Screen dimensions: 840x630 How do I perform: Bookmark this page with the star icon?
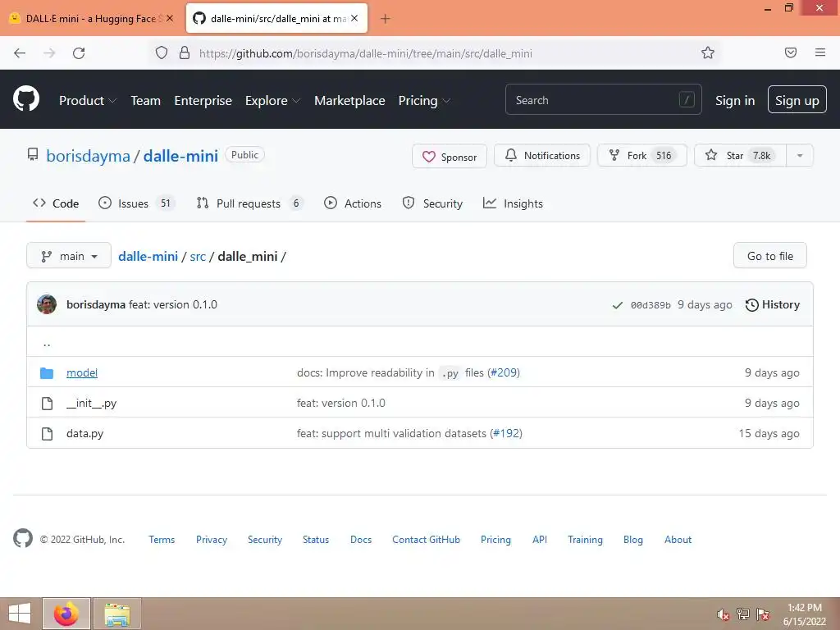708,52
